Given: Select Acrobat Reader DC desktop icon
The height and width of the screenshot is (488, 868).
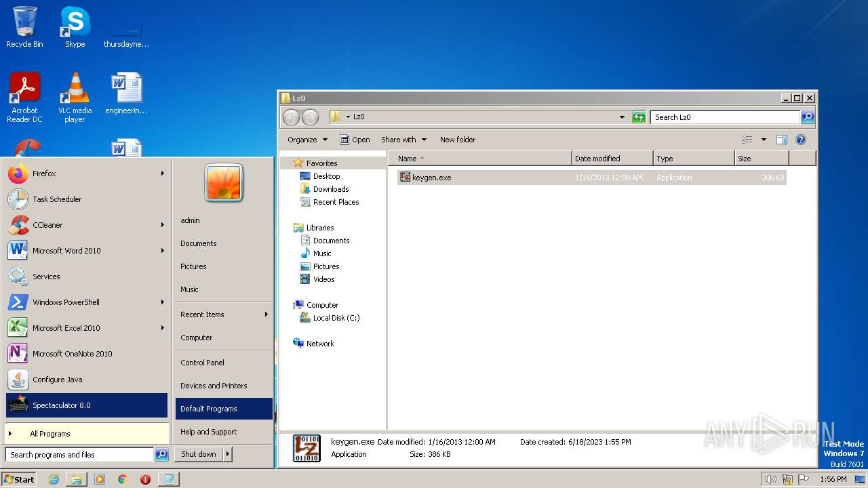Looking at the screenshot, I should coord(24,98).
